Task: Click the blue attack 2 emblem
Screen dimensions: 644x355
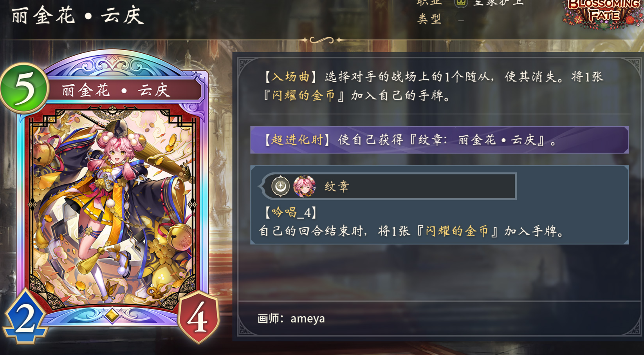Action: (25, 317)
